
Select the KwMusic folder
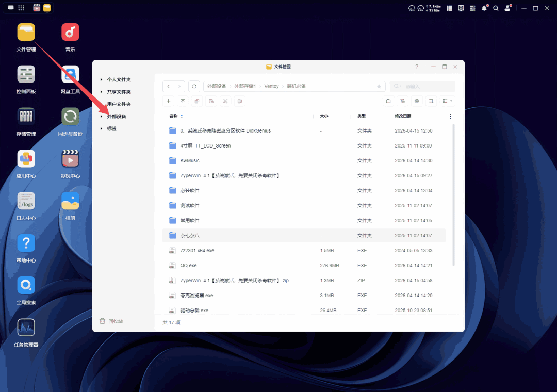click(304, 160)
